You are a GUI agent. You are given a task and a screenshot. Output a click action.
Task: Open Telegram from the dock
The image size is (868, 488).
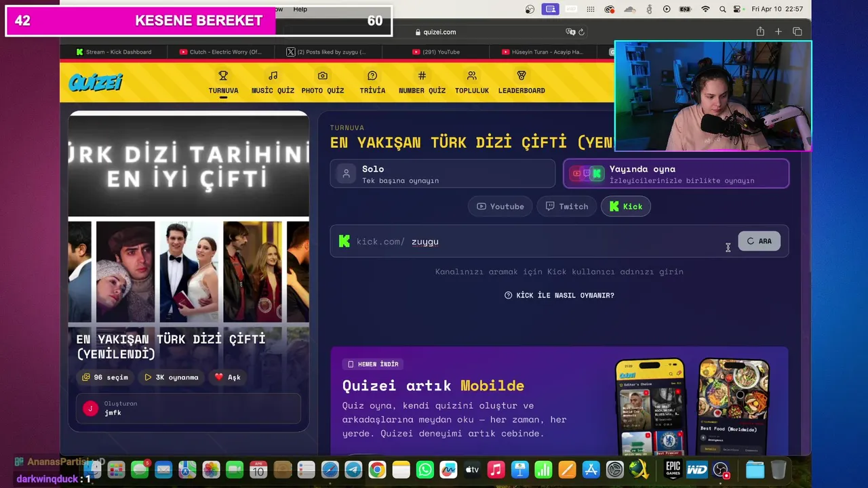click(x=353, y=469)
